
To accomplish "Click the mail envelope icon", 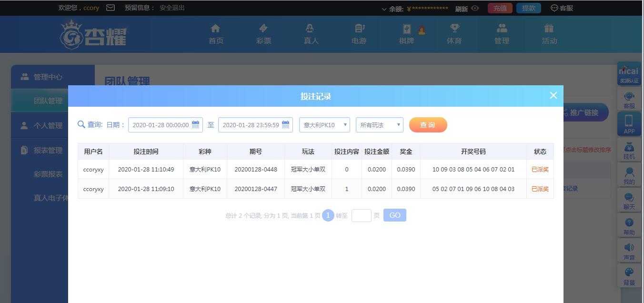I will click(111, 8).
